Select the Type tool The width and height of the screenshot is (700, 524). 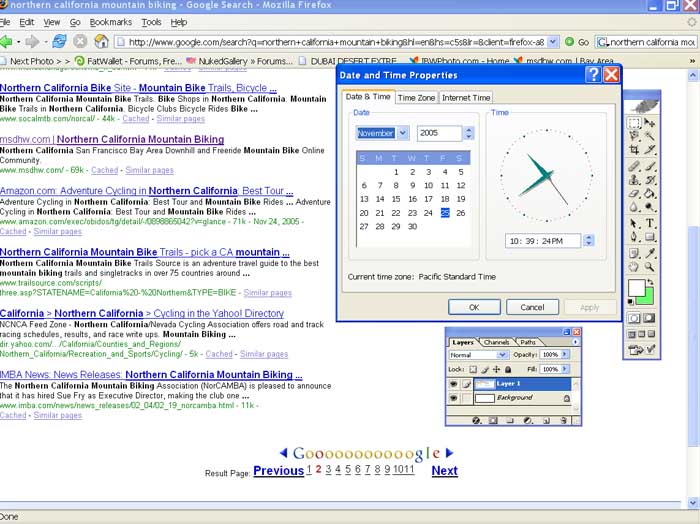point(650,224)
